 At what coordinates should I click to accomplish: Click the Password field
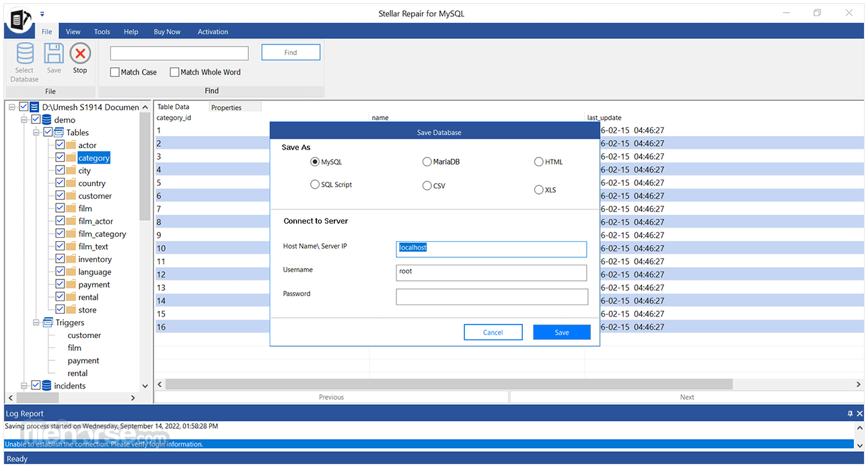point(491,296)
